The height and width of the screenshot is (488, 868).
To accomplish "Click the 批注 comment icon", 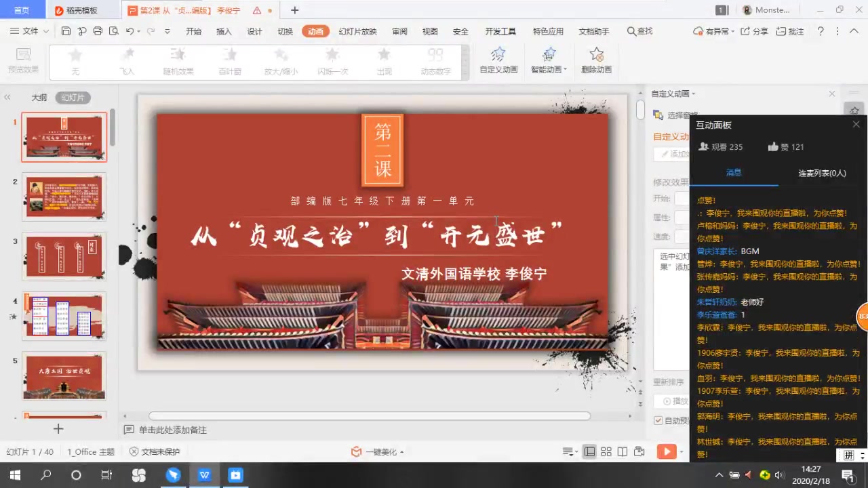I will [x=789, y=31].
